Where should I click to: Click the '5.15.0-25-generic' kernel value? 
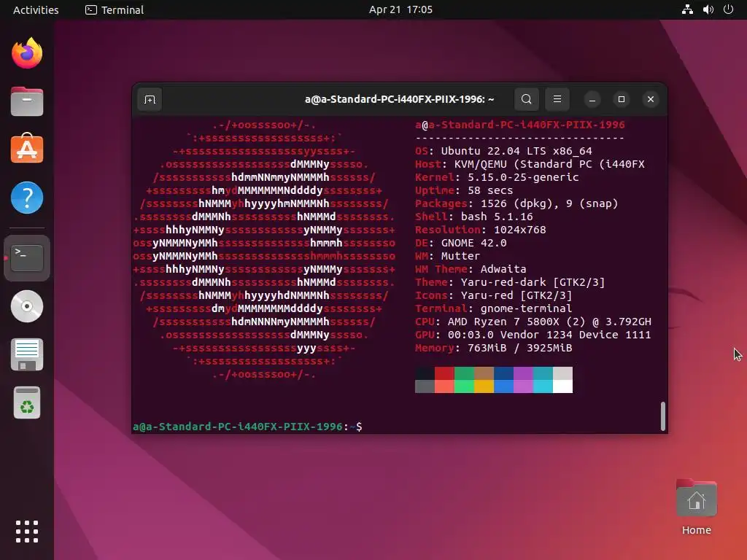[x=522, y=177]
